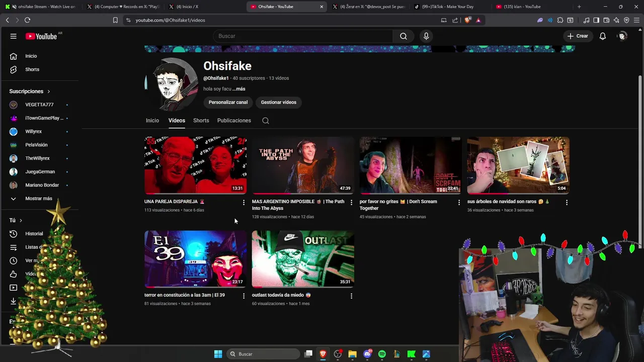Click the browser address bar URL

[x=170, y=20]
